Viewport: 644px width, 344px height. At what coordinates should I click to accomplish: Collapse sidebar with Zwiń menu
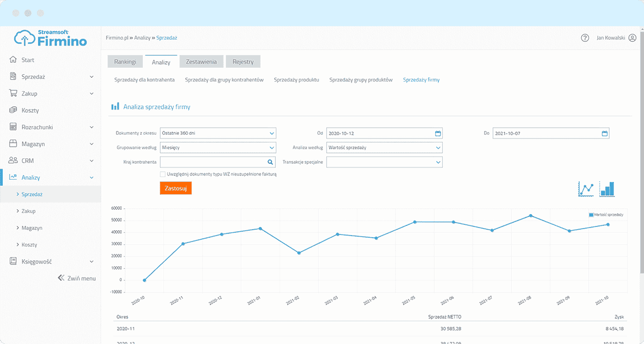coord(77,278)
